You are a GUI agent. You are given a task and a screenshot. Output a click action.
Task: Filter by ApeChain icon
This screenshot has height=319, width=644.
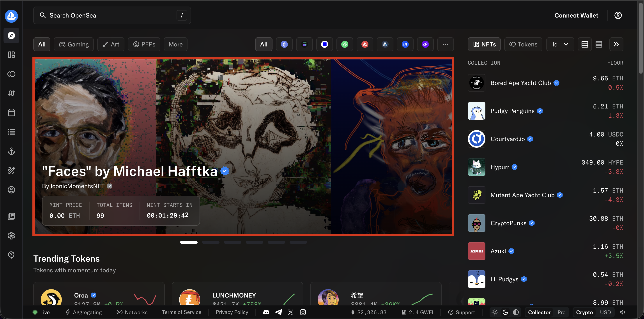point(405,44)
